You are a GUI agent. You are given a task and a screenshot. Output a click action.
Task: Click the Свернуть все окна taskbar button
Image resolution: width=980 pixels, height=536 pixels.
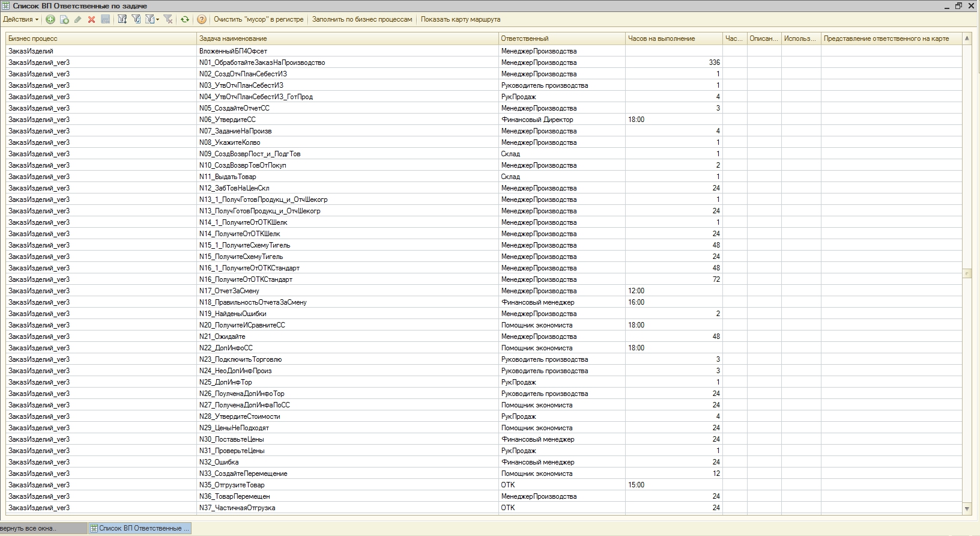coord(43,528)
